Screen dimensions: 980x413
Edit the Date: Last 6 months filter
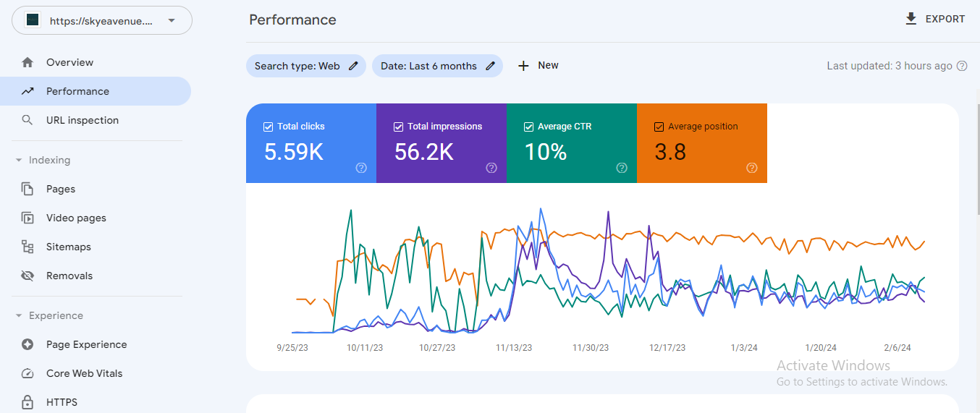pyautogui.click(x=437, y=66)
